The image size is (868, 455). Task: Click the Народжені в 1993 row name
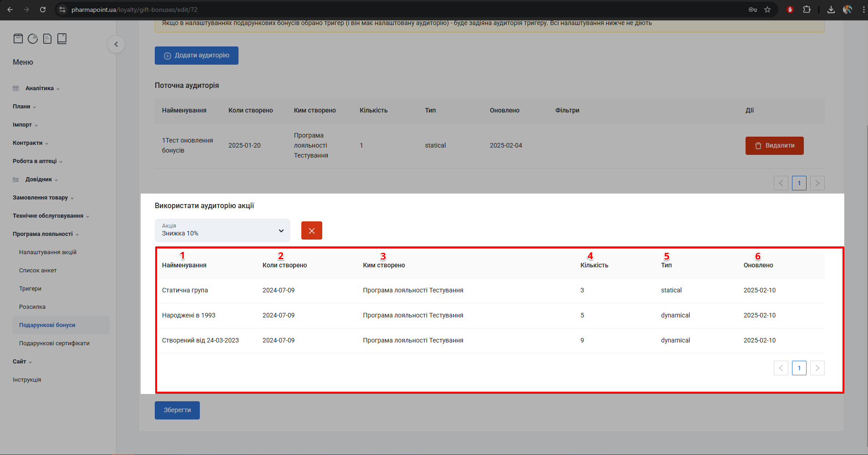point(188,315)
